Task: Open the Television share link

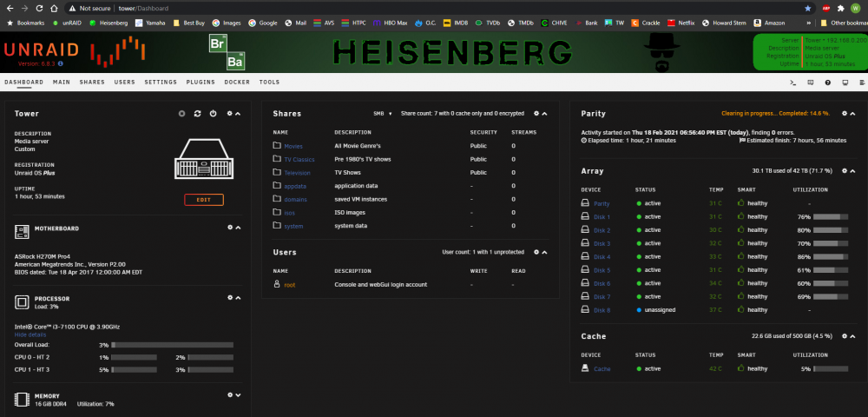Action: point(297,173)
